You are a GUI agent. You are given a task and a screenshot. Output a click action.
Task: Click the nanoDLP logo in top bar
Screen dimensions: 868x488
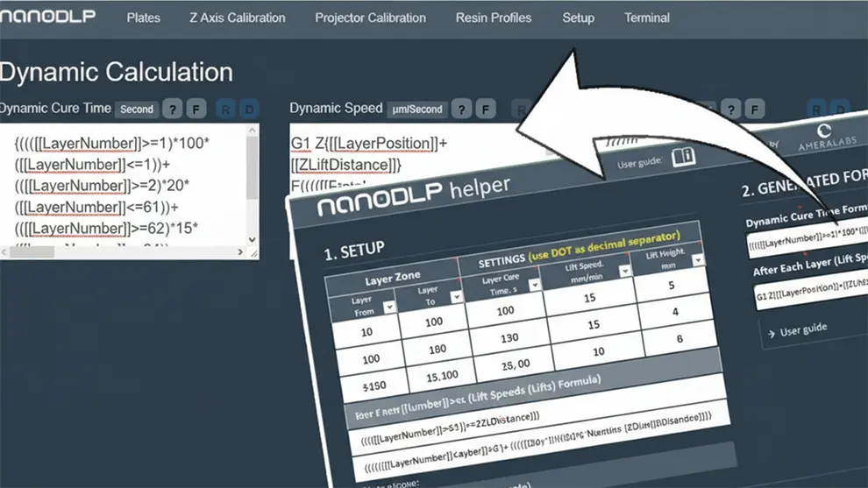[x=48, y=18]
